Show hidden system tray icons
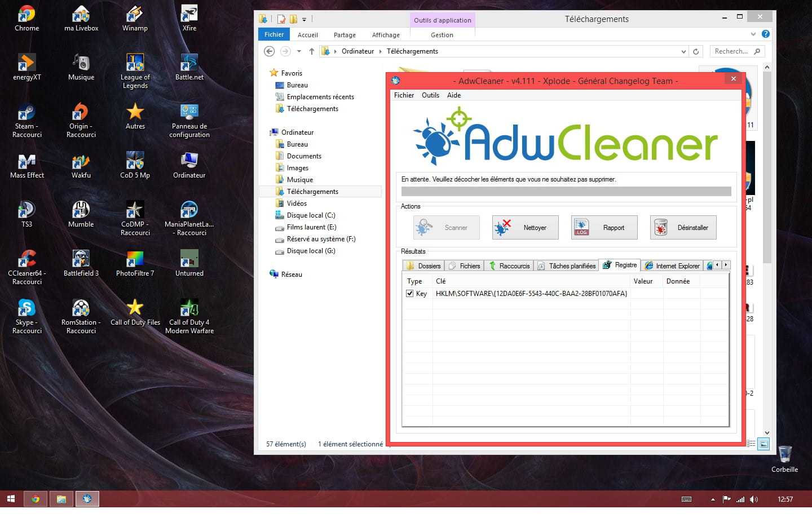Viewport: 812px width, 531px height. pyautogui.click(x=713, y=499)
